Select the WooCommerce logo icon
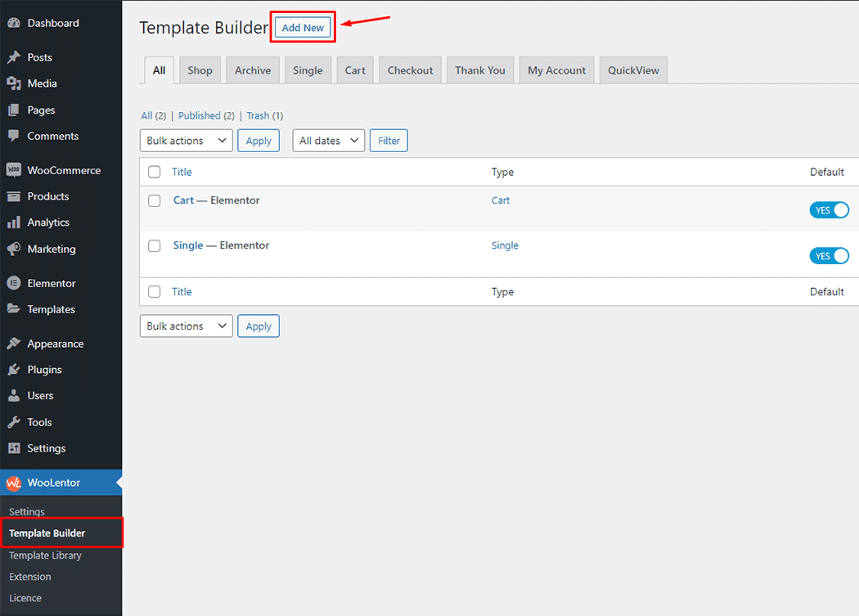Viewport: 859px width, 616px height. coord(14,171)
